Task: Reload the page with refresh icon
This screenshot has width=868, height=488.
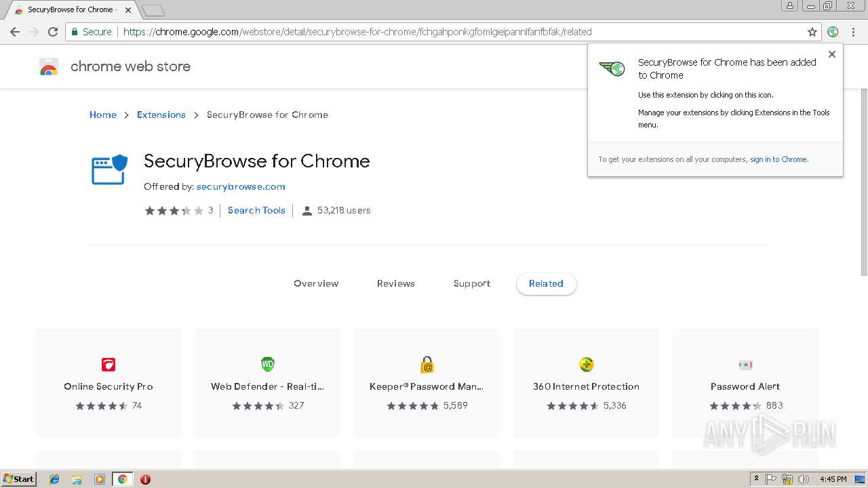Action: click(x=53, y=32)
